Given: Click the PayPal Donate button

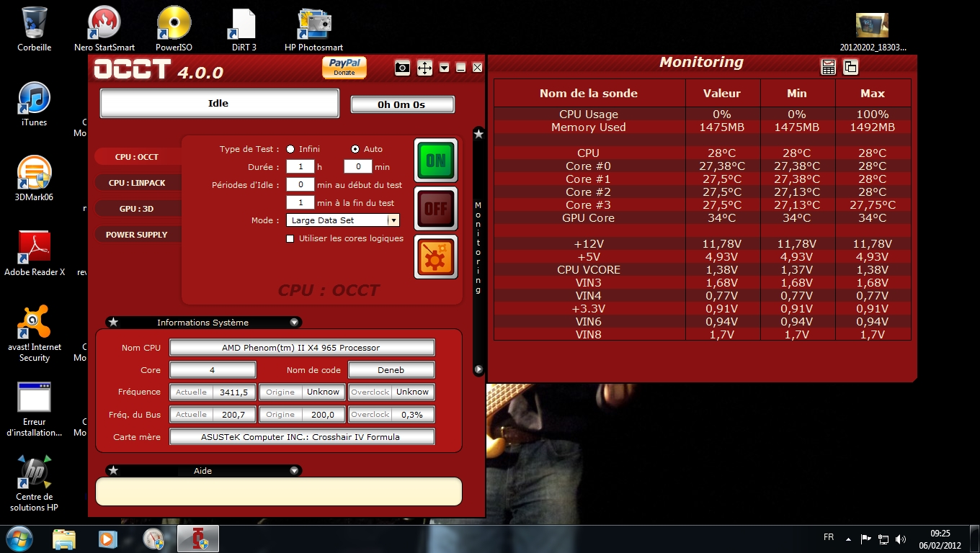Looking at the screenshot, I should coord(344,67).
